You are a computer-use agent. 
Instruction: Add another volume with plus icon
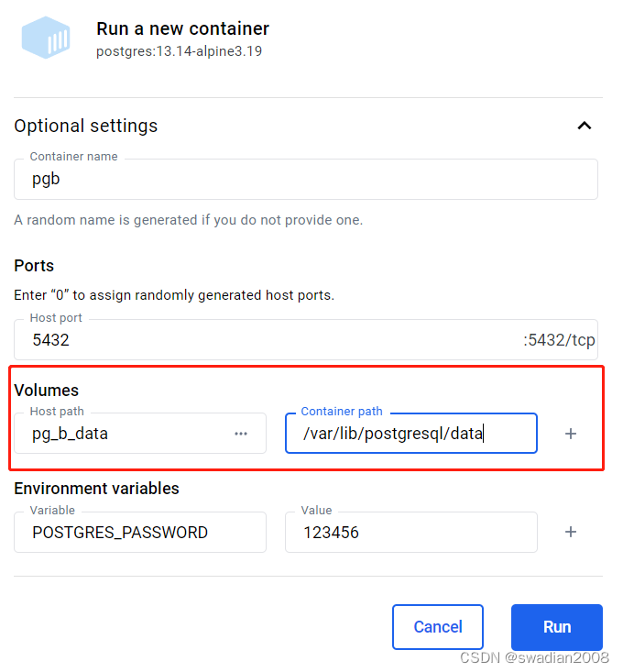pyautogui.click(x=571, y=434)
